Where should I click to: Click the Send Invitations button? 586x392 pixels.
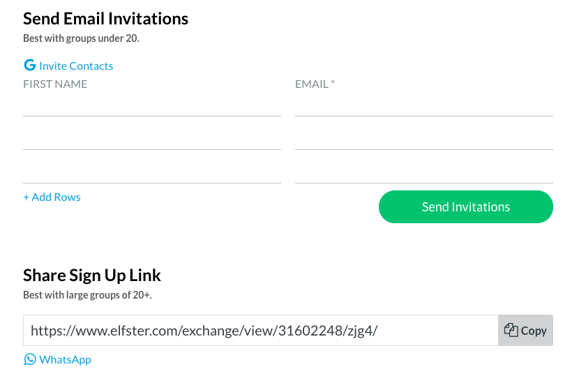[x=465, y=207]
